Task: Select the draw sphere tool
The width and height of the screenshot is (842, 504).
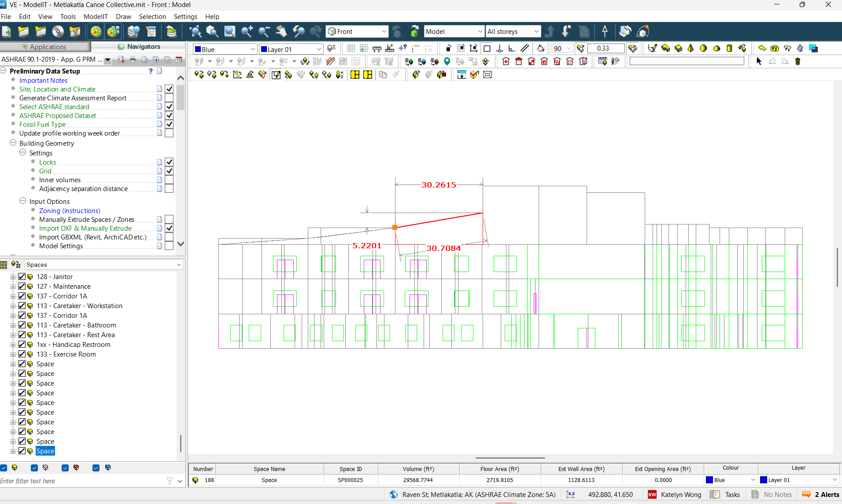Action: tap(703, 48)
